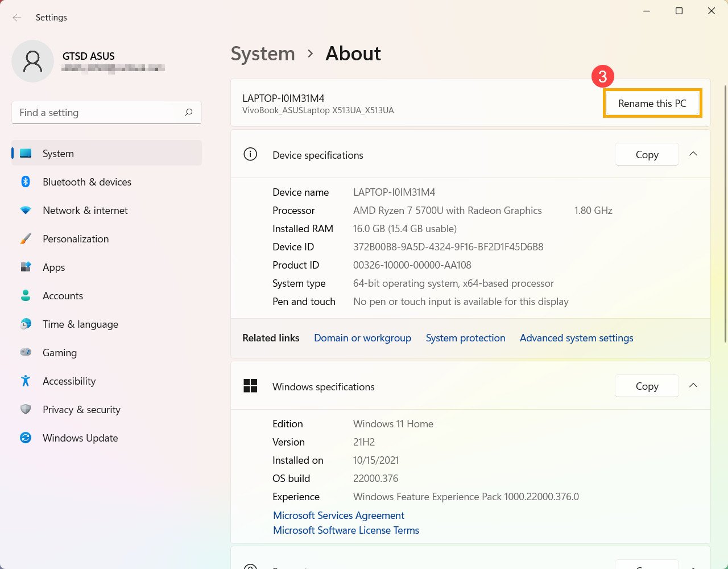Copy the Windows specifications
This screenshot has width=728, height=569.
tap(647, 386)
